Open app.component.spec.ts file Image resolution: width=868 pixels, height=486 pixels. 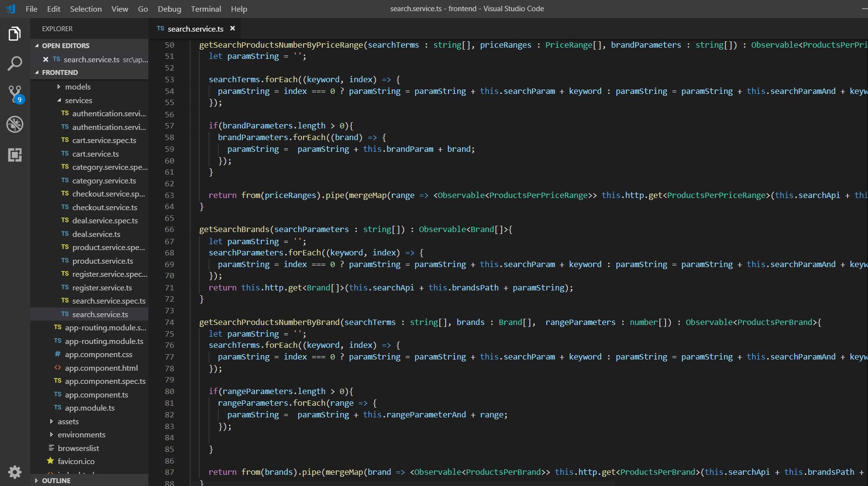(x=105, y=381)
